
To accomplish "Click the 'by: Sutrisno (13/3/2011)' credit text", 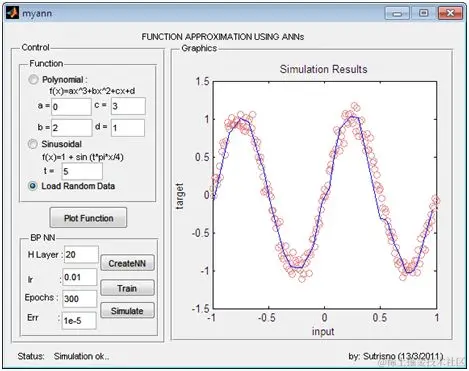I will (396, 356).
